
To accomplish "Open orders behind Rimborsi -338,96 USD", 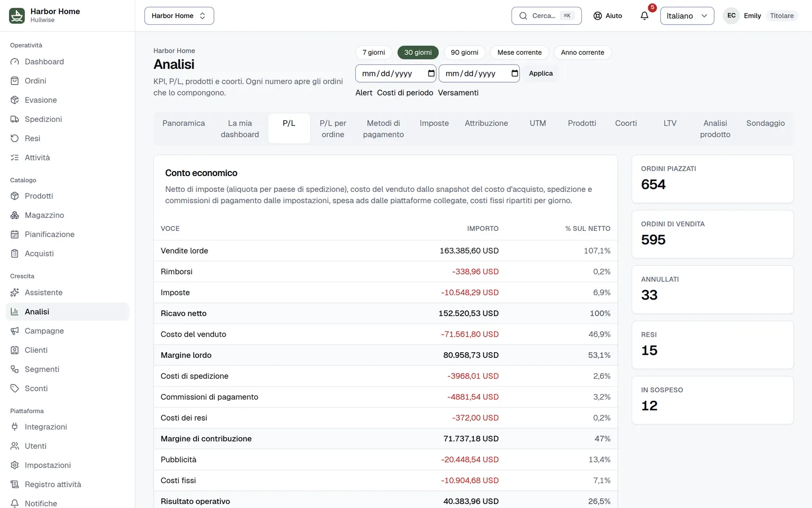I will point(475,271).
